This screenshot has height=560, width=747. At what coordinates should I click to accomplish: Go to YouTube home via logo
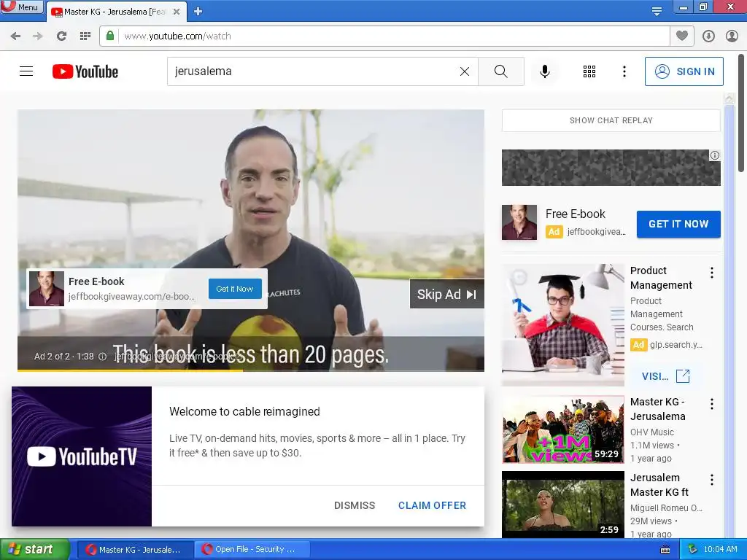point(85,71)
